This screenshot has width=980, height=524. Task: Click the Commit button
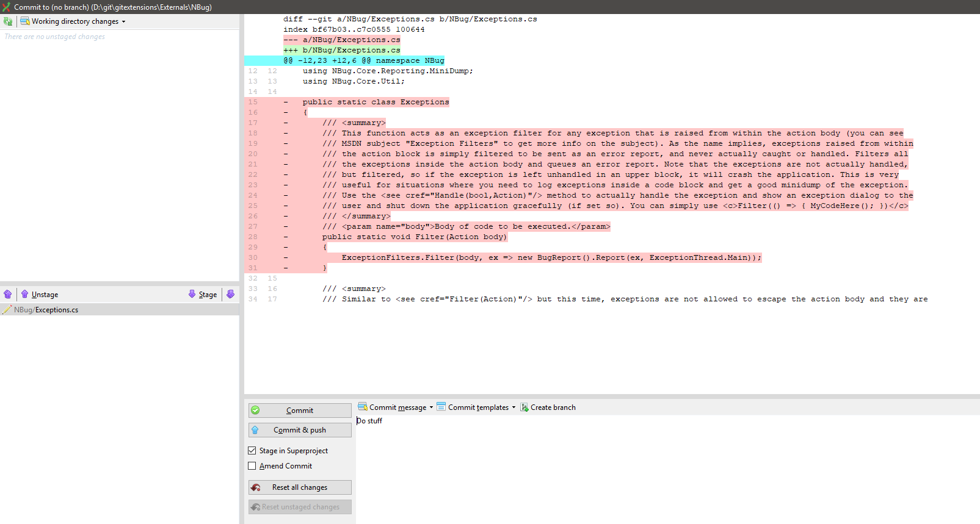[x=300, y=411]
